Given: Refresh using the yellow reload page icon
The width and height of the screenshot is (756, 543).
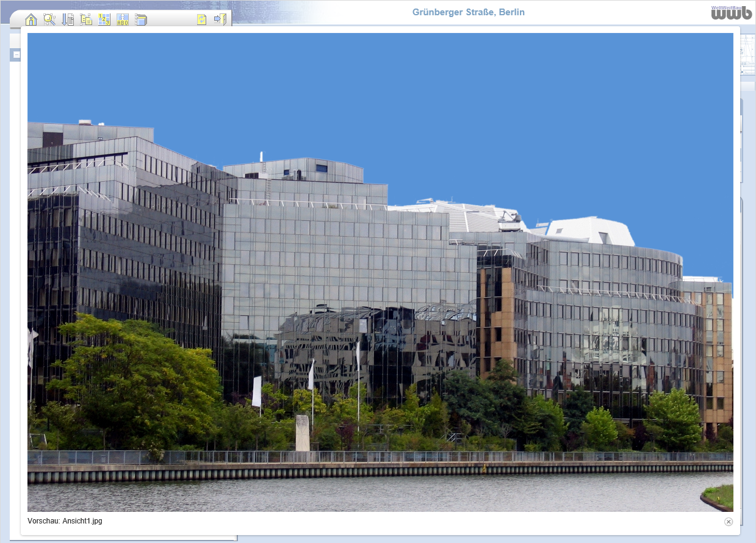Looking at the screenshot, I should 201,20.
